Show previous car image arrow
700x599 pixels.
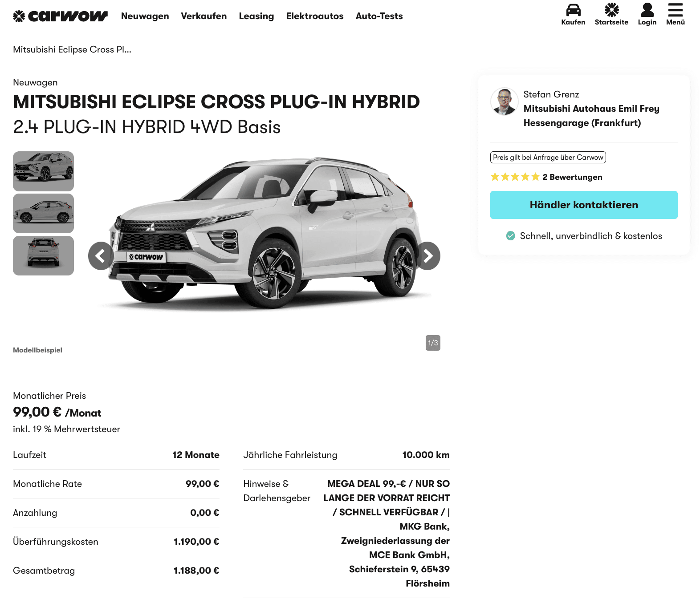point(101,256)
